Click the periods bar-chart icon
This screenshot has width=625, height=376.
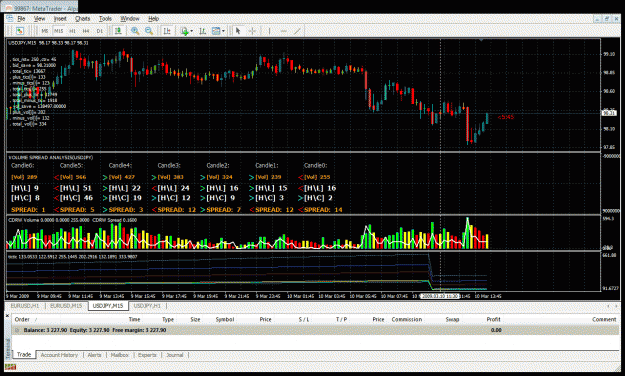(202, 31)
